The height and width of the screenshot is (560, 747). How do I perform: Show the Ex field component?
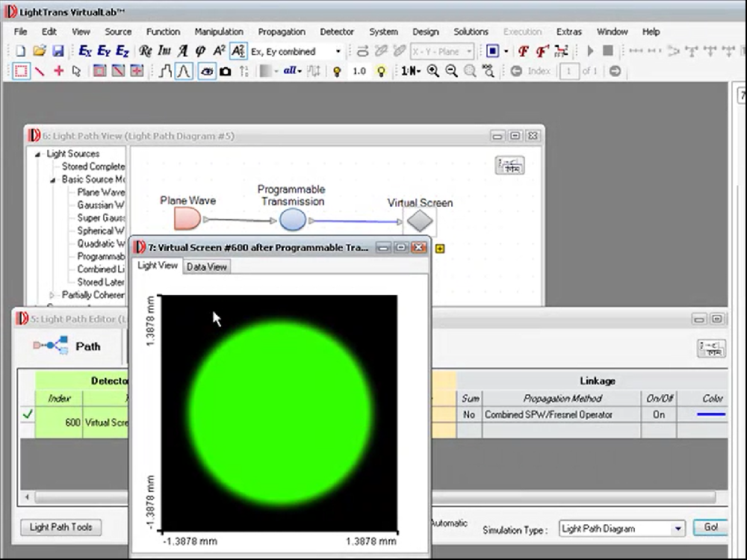85,52
